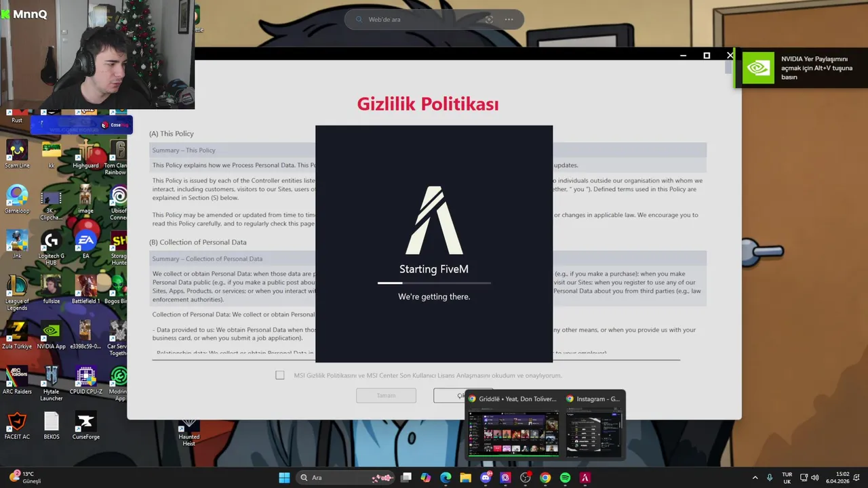Screen dimensions: 868x488
Task: Click the FiveM icon in the taskbar
Action: tap(585, 478)
